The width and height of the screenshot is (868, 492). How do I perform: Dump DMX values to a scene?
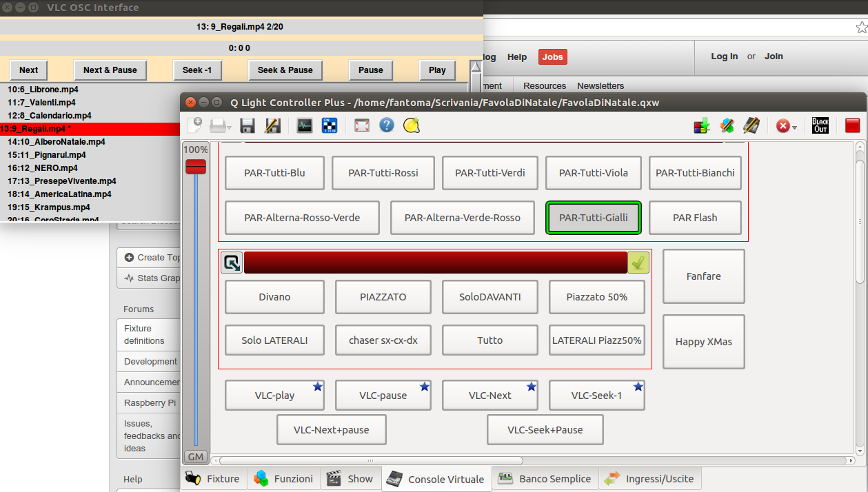[x=702, y=126]
